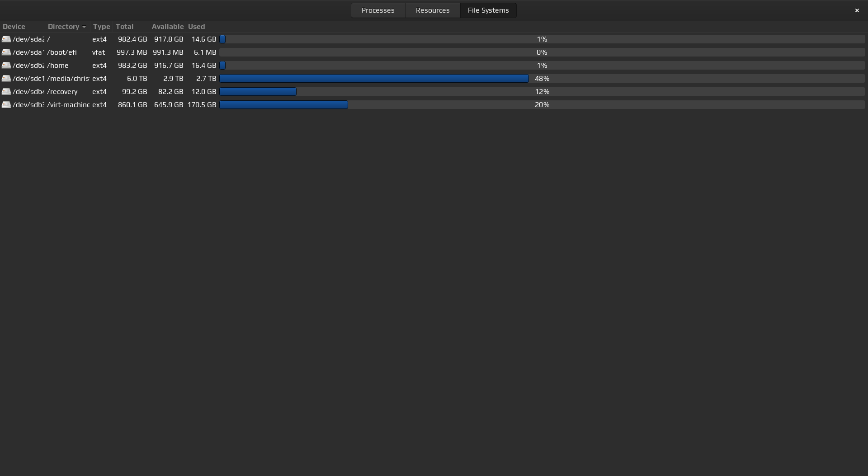Screen dimensions: 868x476
Task: Toggle sort arrow on Directory column
Action: point(84,27)
